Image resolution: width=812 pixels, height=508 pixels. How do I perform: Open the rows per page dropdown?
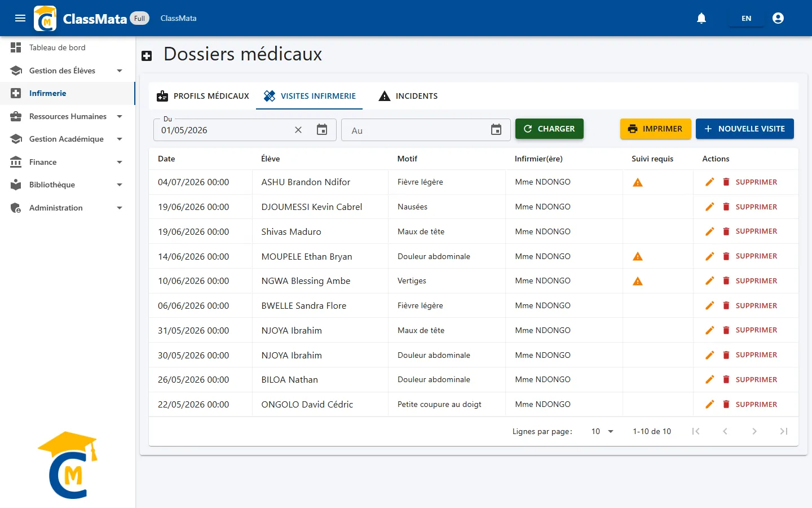pos(602,431)
